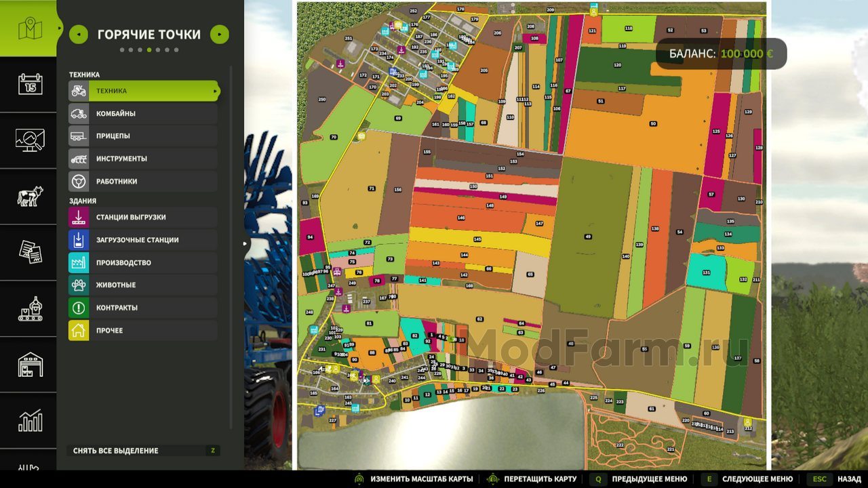
Task: Toggle the Загрузочные станции filter
Action: pos(143,240)
